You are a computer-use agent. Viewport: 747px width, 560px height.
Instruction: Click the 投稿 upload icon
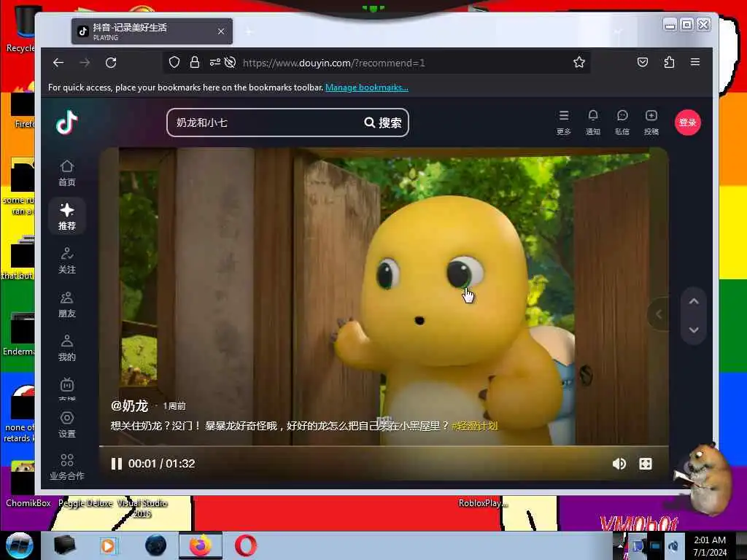tap(651, 122)
